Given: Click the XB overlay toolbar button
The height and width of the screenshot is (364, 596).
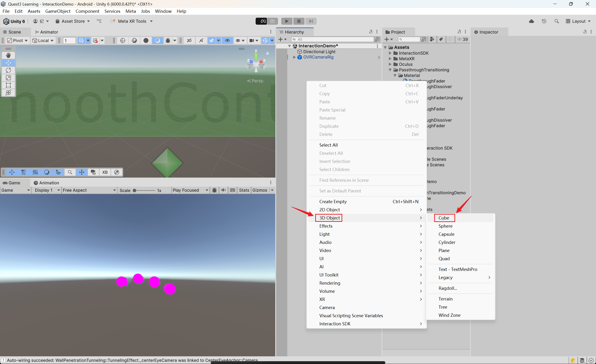Looking at the screenshot, I should tap(105, 172).
